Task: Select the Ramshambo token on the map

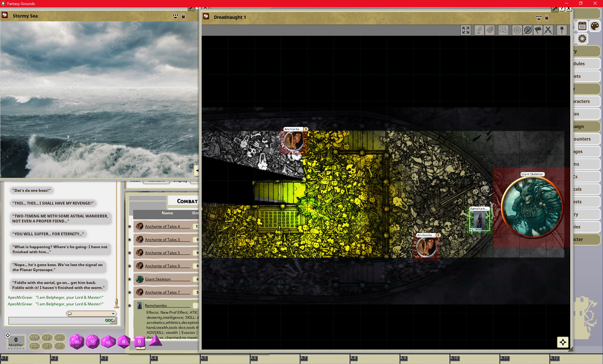Action: tap(479, 221)
